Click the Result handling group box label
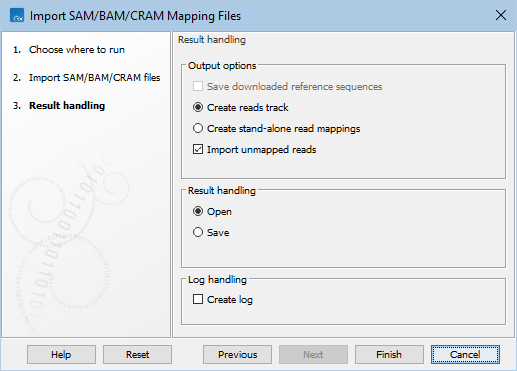This screenshot has width=517, height=371. 222,191
